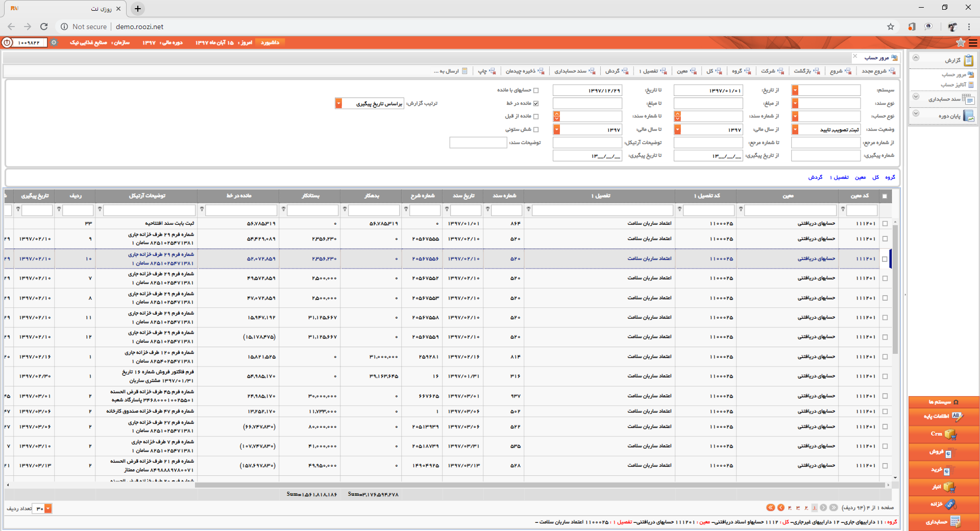Click the favorites star icon in header

[x=961, y=42]
